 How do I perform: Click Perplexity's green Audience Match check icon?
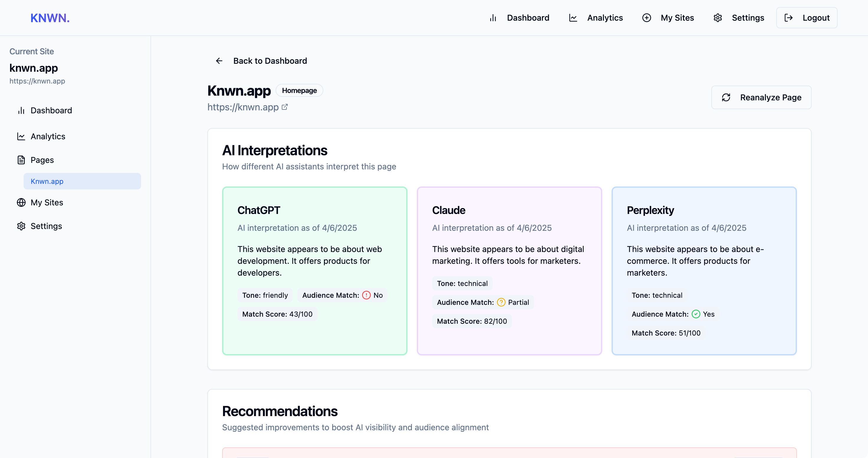696,314
